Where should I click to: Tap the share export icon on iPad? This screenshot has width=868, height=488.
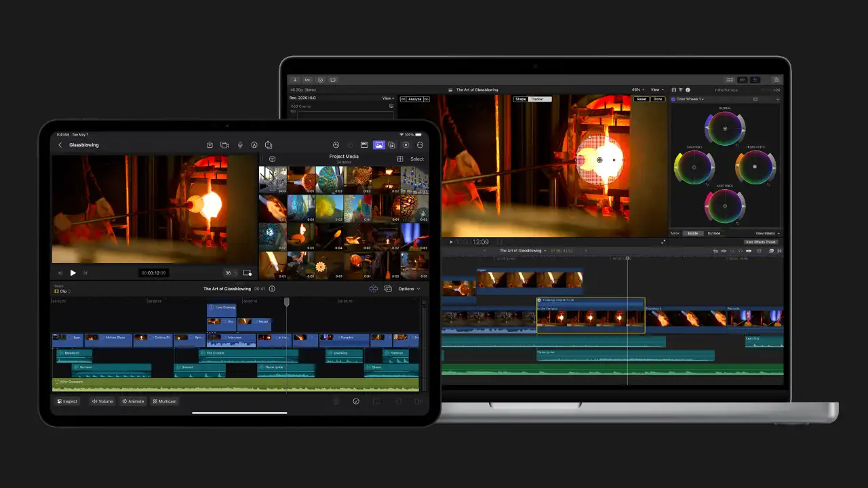pyautogui.click(x=269, y=145)
